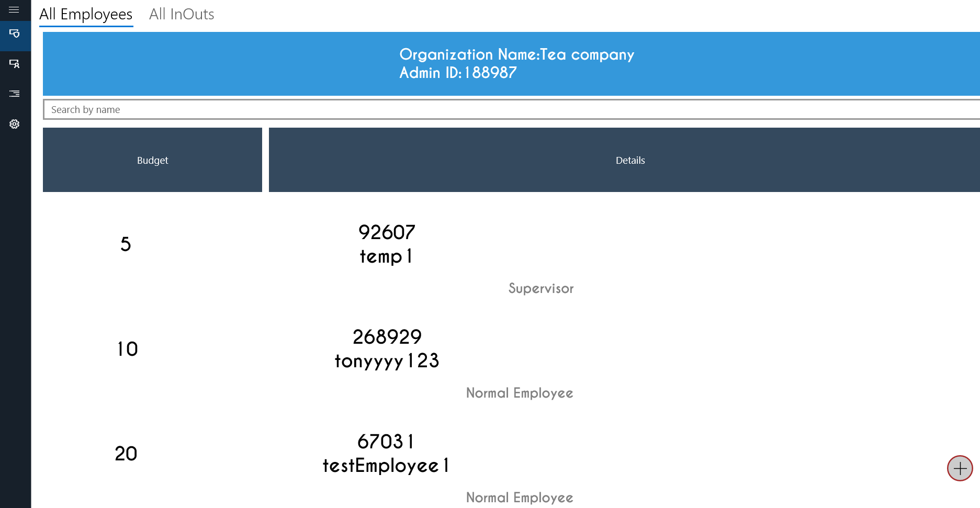Viewport: 980px width, 508px height.
Task: Select employee ID 67031
Action: pos(386,442)
